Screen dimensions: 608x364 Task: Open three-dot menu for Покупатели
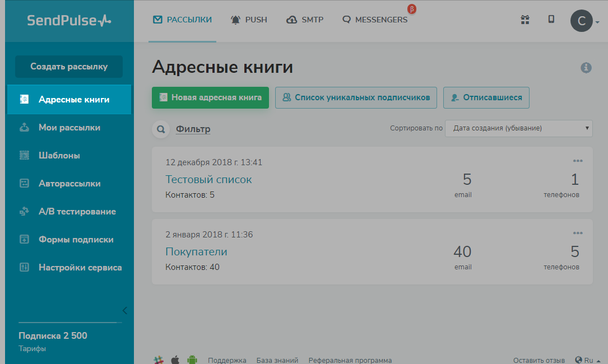coord(578,233)
